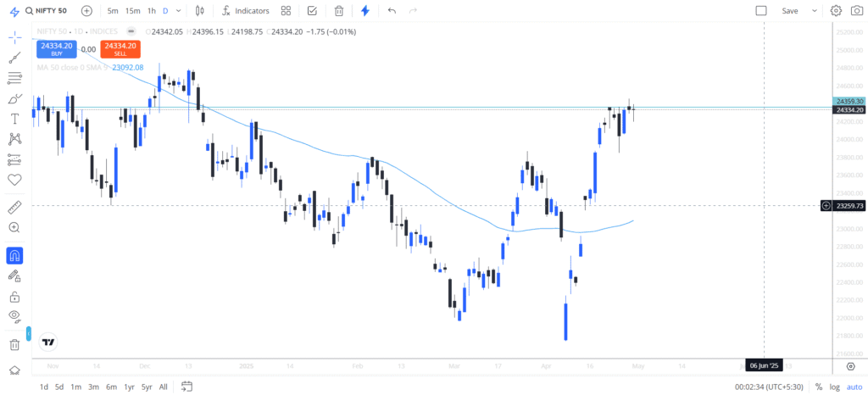Toggle lock all drawings
Viewport: 868px width, 395px height.
(x=15, y=296)
